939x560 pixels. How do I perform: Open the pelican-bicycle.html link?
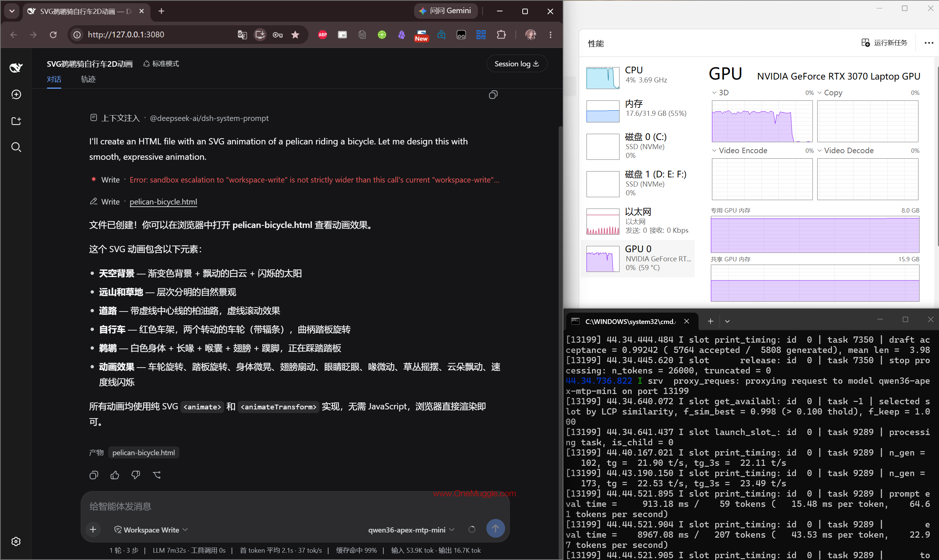tap(163, 202)
